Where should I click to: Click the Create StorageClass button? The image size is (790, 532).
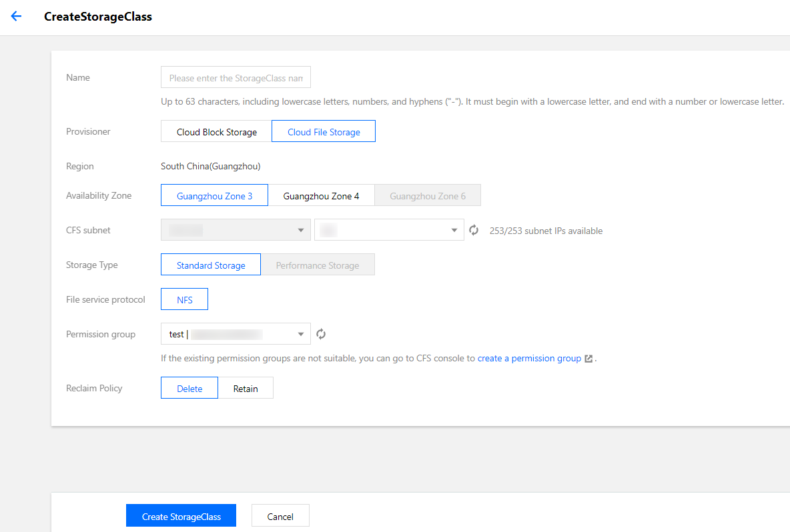181,516
